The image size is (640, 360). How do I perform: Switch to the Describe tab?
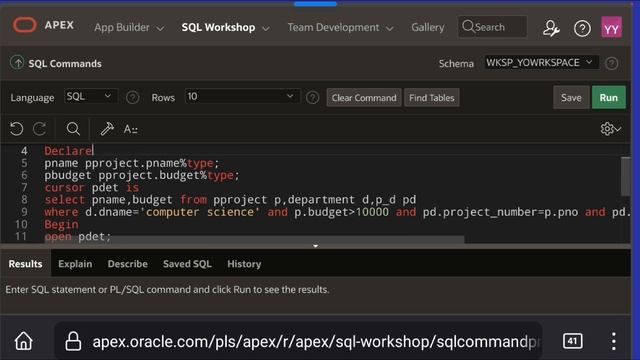point(128,264)
